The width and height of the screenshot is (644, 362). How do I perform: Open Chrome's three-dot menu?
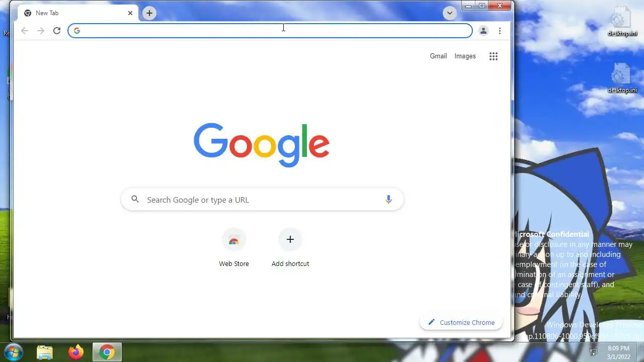coord(500,31)
